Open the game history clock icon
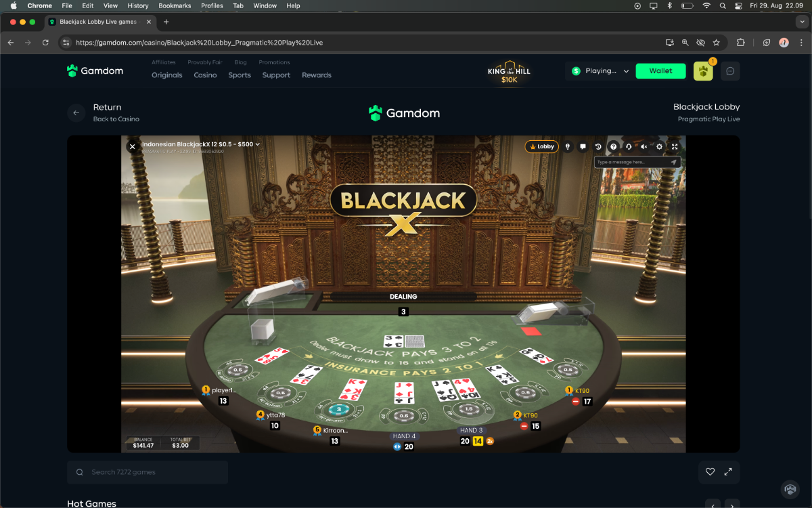The width and height of the screenshot is (812, 508). [598, 146]
